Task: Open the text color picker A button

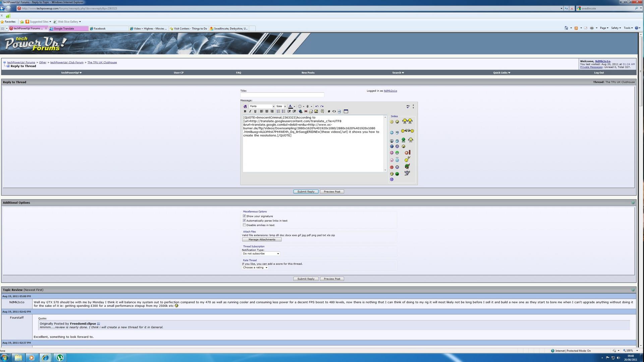Action: pyautogui.click(x=290, y=106)
